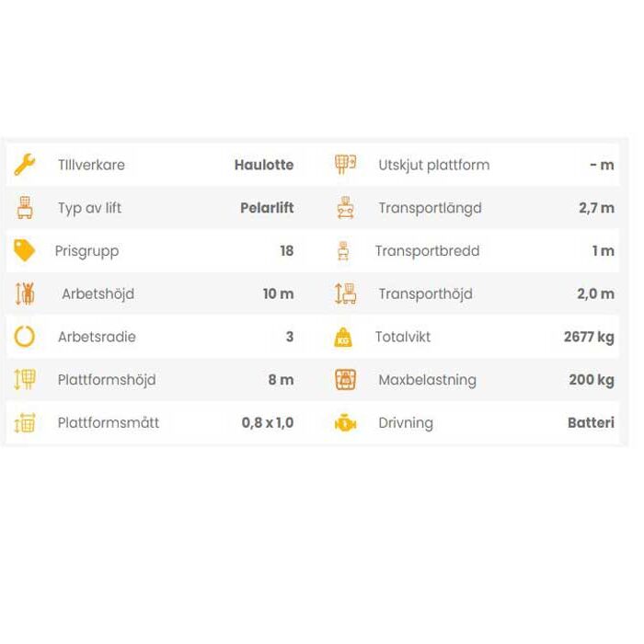The width and height of the screenshot is (644, 644).
Task: Click the wrench icon beside Tillverkare
Action: 25,166
